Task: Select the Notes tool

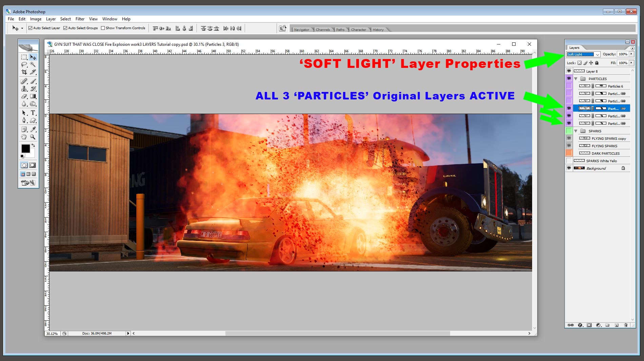Action: pos(24,129)
